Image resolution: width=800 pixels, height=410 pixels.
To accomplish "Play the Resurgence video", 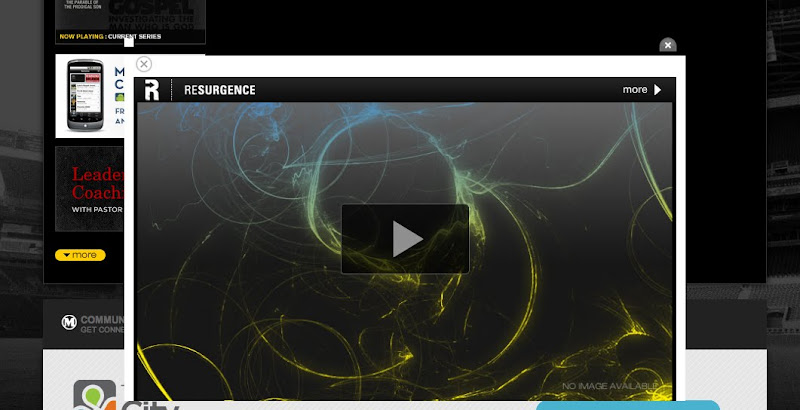I will (x=405, y=239).
